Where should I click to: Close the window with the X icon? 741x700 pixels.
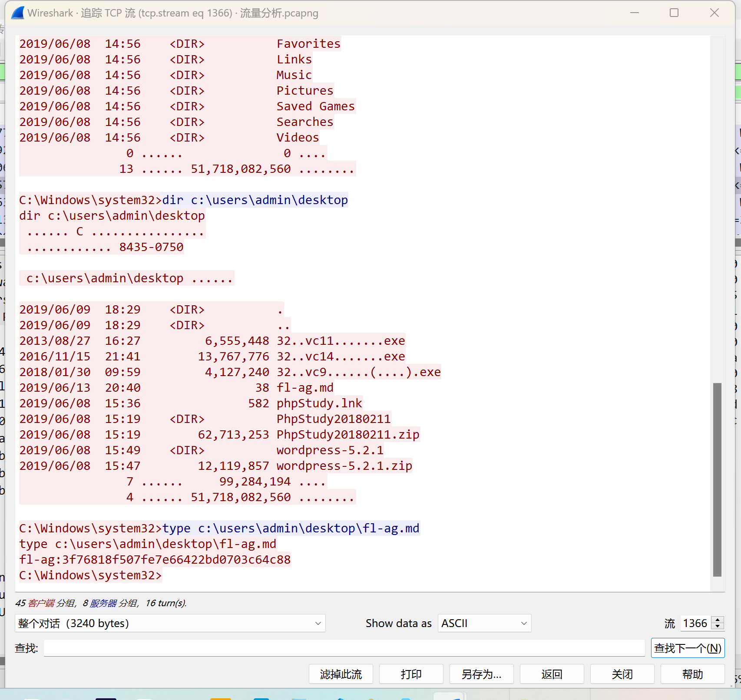[715, 13]
